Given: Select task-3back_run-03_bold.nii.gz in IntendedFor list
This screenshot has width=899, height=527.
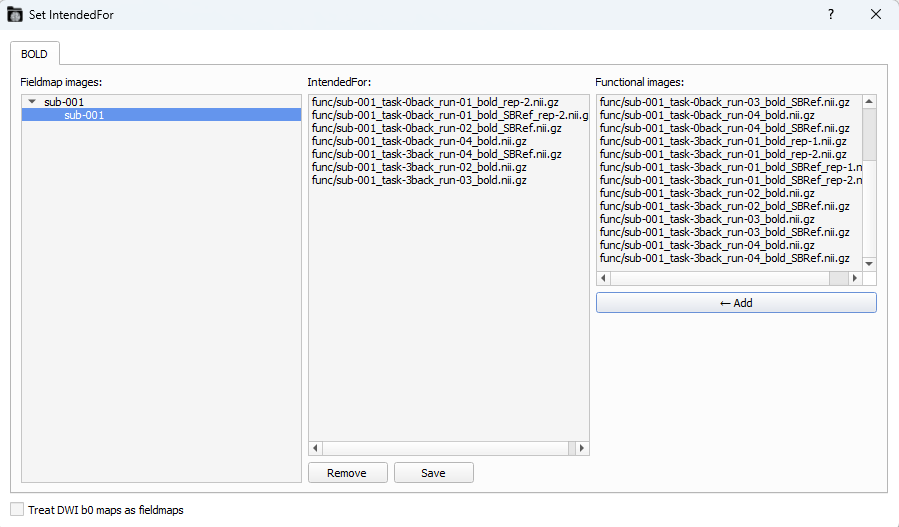Looking at the screenshot, I should click(419, 180).
